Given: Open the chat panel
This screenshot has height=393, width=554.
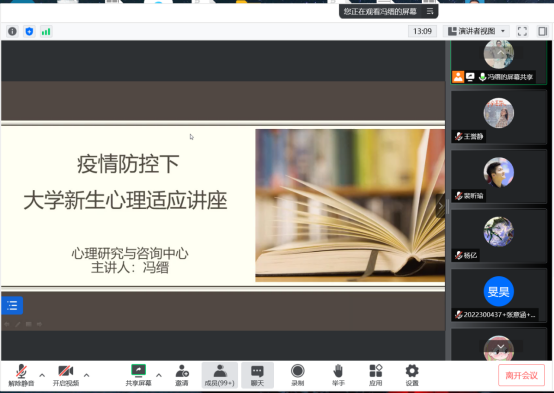Looking at the screenshot, I should coord(257,375).
